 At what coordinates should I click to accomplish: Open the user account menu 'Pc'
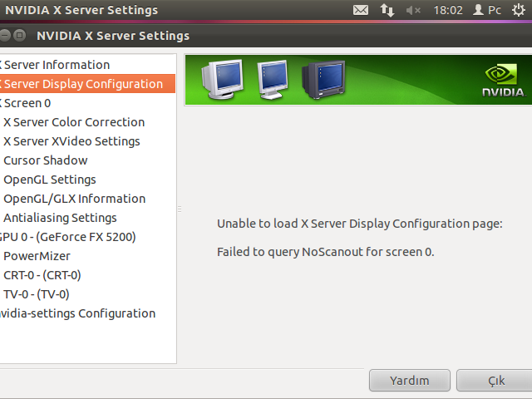tap(487, 10)
